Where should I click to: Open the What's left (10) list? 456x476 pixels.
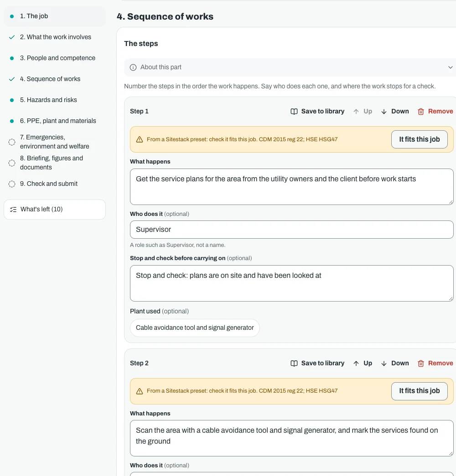tap(55, 210)
